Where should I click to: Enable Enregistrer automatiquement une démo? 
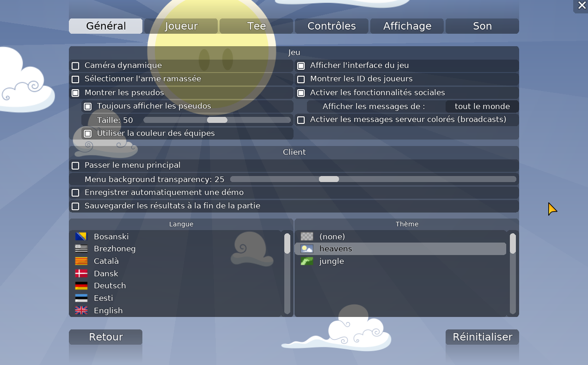[x=75, y=193]
